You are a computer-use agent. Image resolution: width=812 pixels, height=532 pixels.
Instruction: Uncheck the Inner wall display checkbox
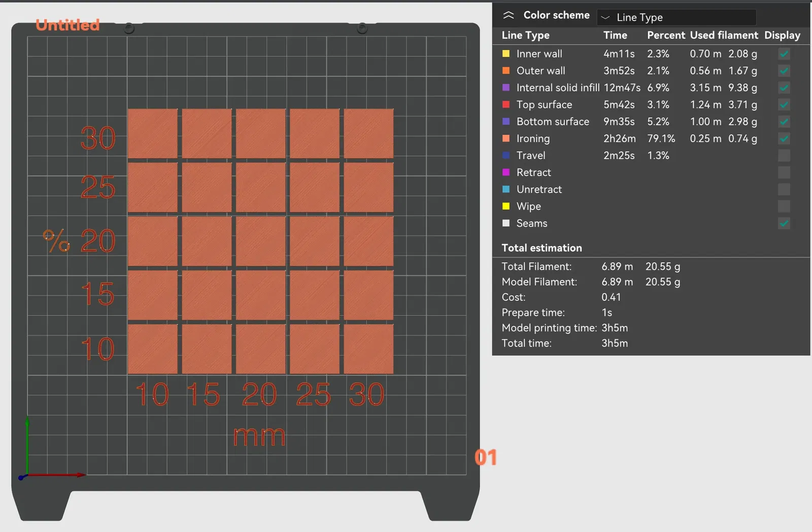coord(784,54)
